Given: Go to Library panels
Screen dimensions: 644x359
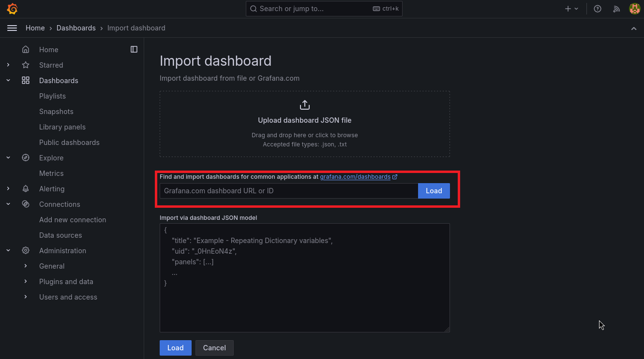Looking at the screenshot, I should point(62,127).
